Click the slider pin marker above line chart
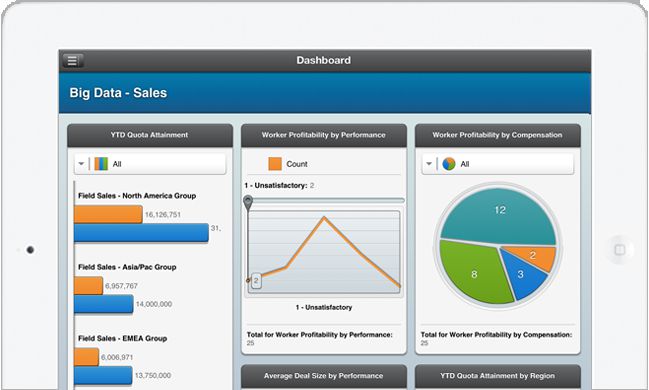Viewport: 649px width, 390px height. (248, 203)
